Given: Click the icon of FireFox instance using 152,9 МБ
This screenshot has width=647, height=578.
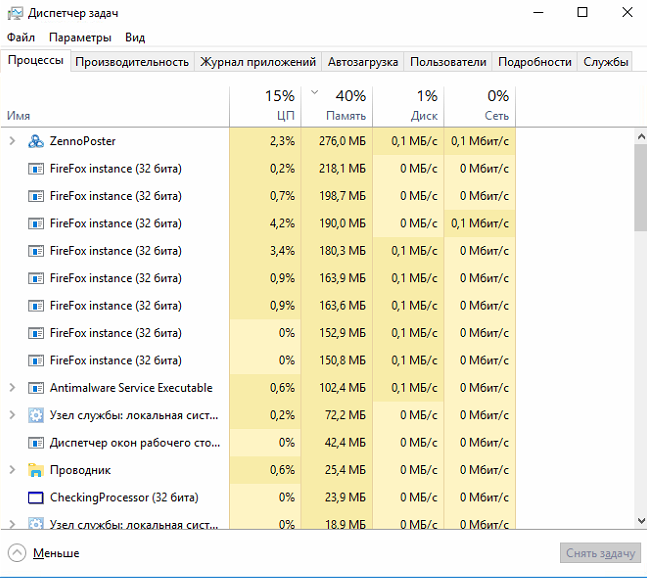Looking at the screenshot, I should click(36, 333).
